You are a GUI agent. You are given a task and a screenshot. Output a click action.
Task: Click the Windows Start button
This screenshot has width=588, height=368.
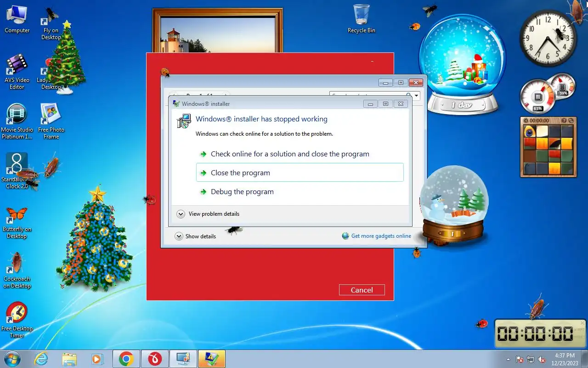(12, 359)
